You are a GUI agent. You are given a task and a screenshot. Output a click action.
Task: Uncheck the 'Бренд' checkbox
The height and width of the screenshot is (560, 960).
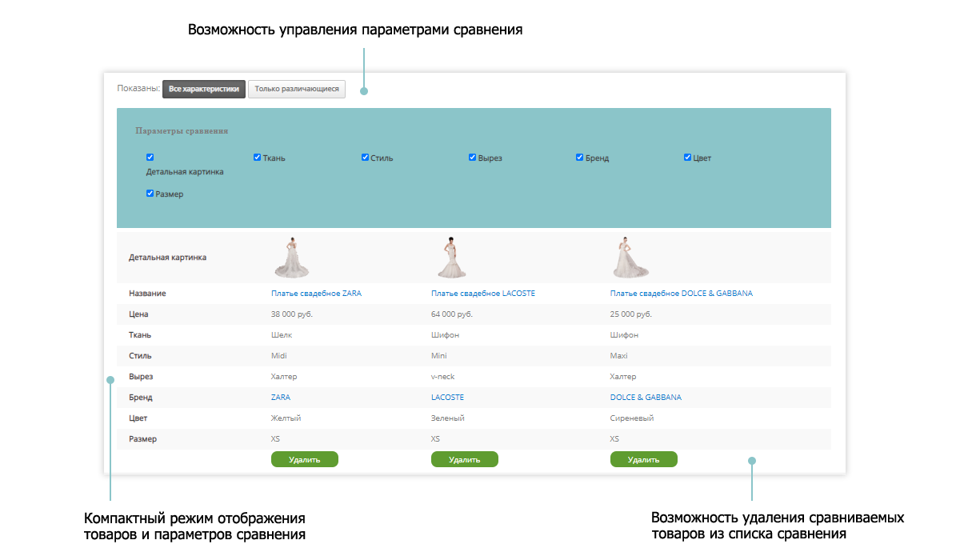click(579, 158)
